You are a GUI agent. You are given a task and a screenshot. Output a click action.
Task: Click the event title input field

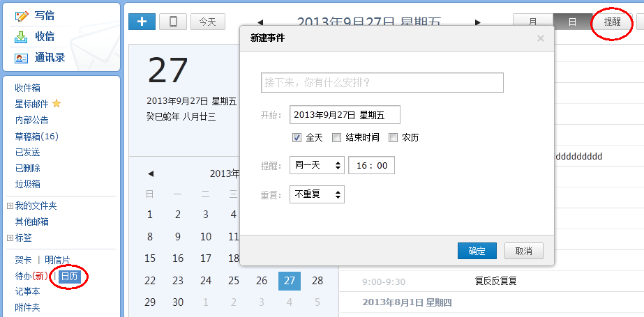click(x=382, y=83)
